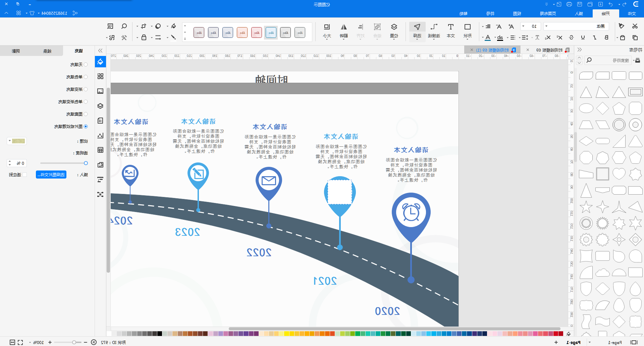
Task: Click the 选择图片文件 button
Action: pyautogui.click(x=51, y=175)
